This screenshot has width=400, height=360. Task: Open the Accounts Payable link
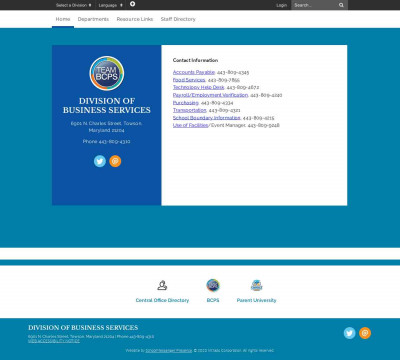(x=194, y=72)
